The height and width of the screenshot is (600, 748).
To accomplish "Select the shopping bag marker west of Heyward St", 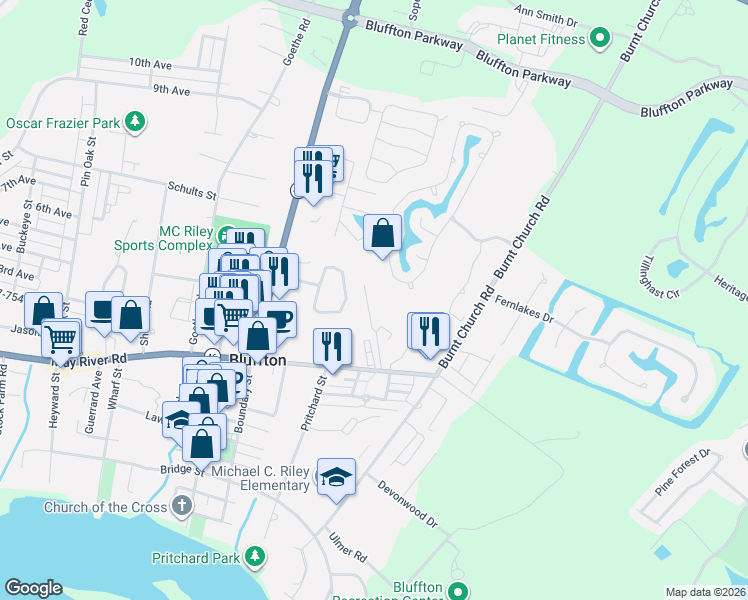I will (x=43, y=309).
